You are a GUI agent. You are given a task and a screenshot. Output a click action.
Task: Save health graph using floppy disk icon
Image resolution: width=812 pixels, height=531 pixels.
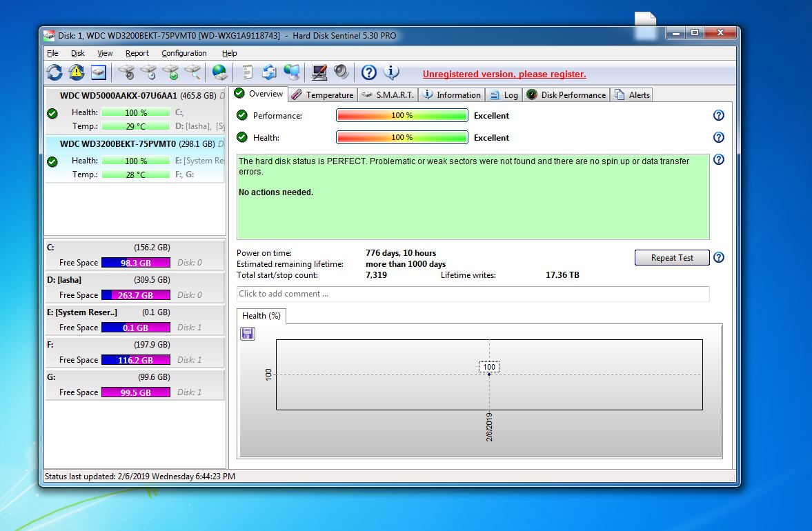[x=248, y=334]
